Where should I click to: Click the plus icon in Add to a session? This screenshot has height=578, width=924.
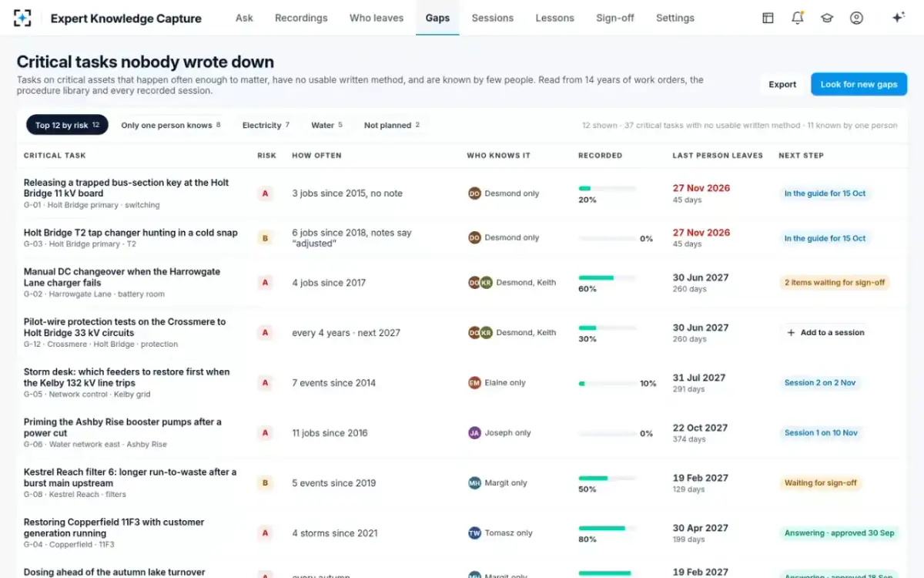(x=791, y=333)
